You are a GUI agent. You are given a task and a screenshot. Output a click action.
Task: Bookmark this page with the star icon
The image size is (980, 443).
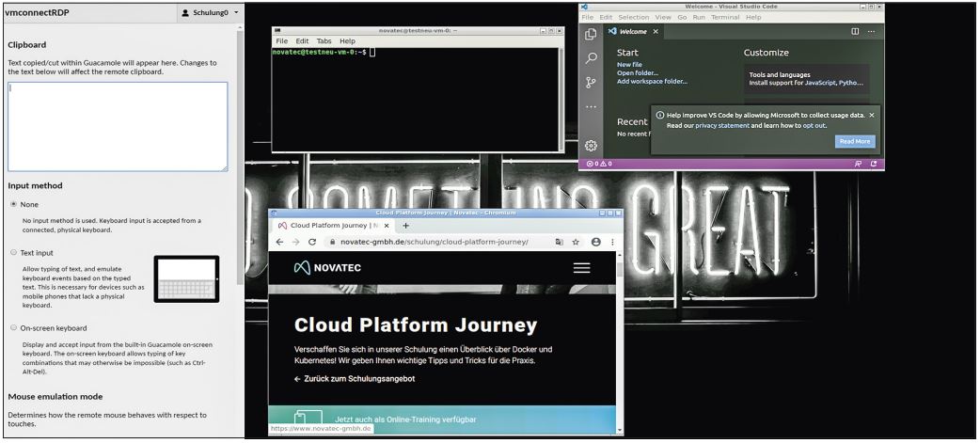576,242
